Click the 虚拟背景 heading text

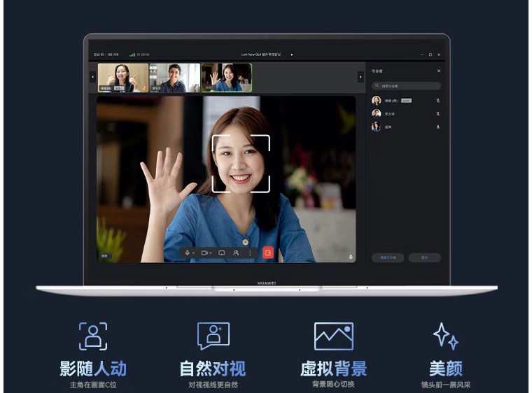pyautogui.click(x=334, y=369)
